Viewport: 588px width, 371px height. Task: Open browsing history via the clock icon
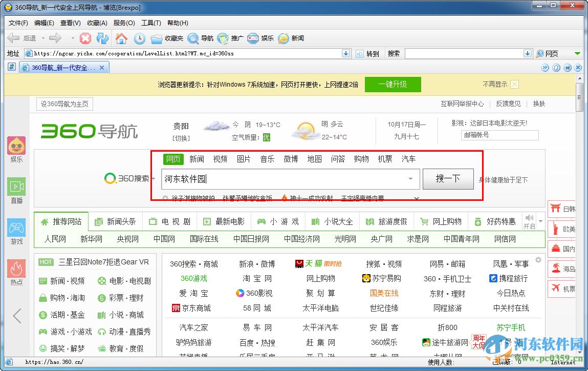coord(140,37)
